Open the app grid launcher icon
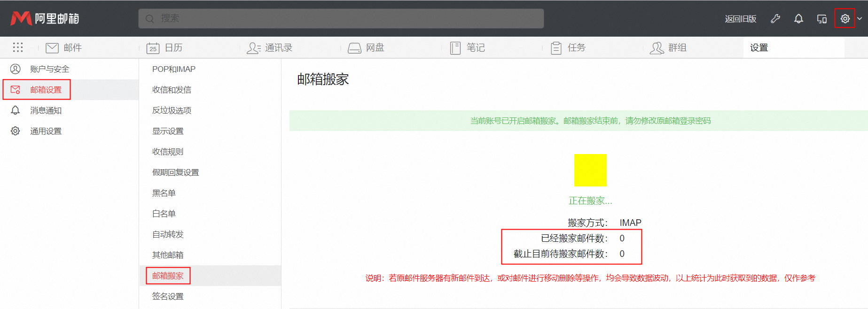This screenshot has width=868, height=309. point(18,47)
